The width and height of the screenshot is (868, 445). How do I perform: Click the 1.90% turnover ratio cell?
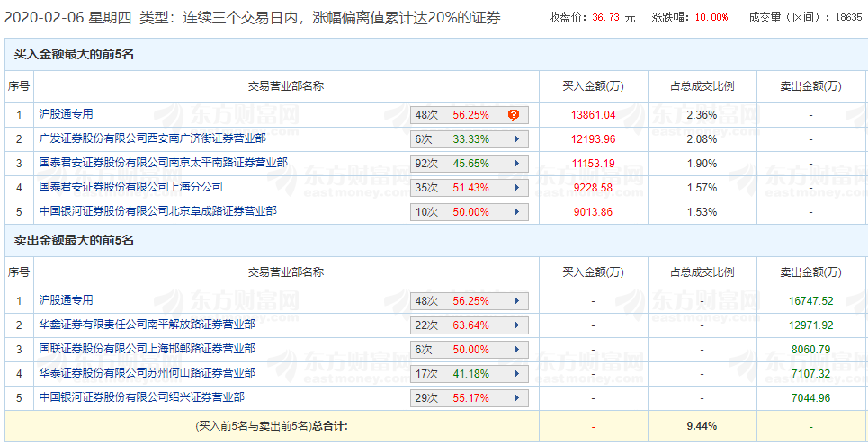coord(702,164)
